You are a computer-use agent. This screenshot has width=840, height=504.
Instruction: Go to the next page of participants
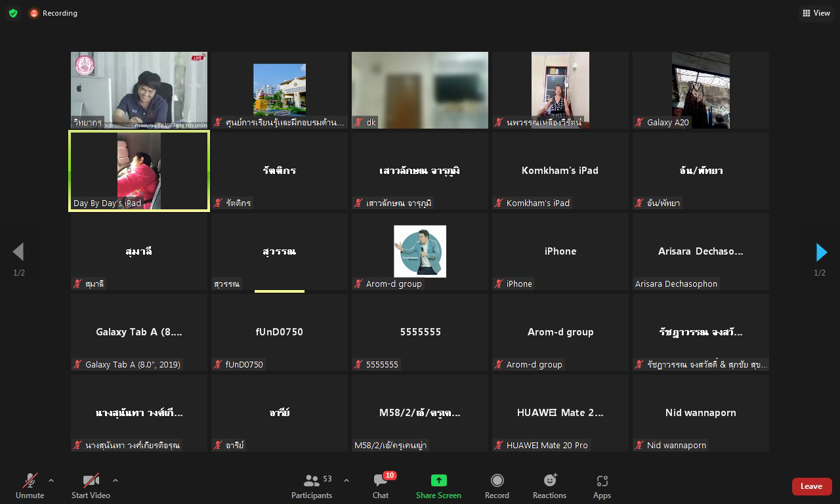pyautogui.click(x=820, y=252)
